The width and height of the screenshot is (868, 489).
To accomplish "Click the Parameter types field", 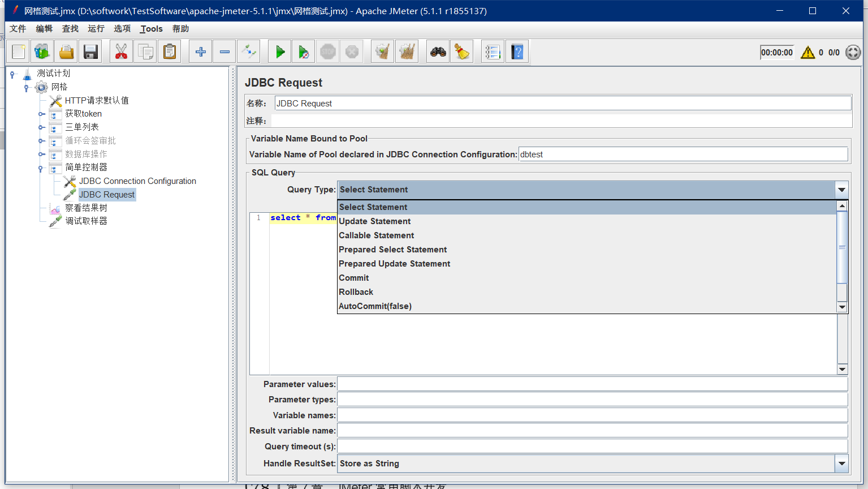I will point(593,400).
